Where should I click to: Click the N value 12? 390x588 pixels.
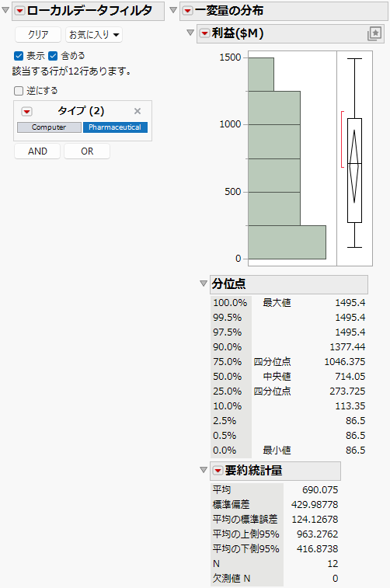333,564
